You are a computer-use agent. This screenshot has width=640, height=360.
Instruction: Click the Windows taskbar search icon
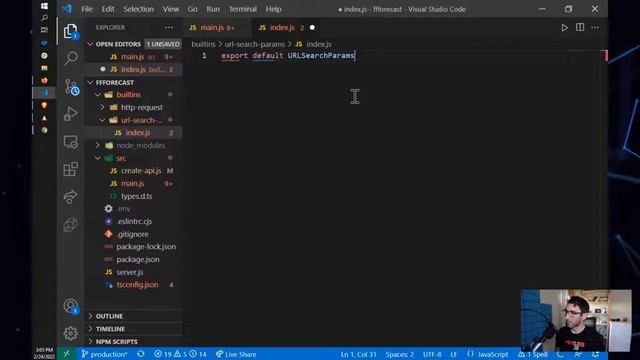(x=44, y=18)
